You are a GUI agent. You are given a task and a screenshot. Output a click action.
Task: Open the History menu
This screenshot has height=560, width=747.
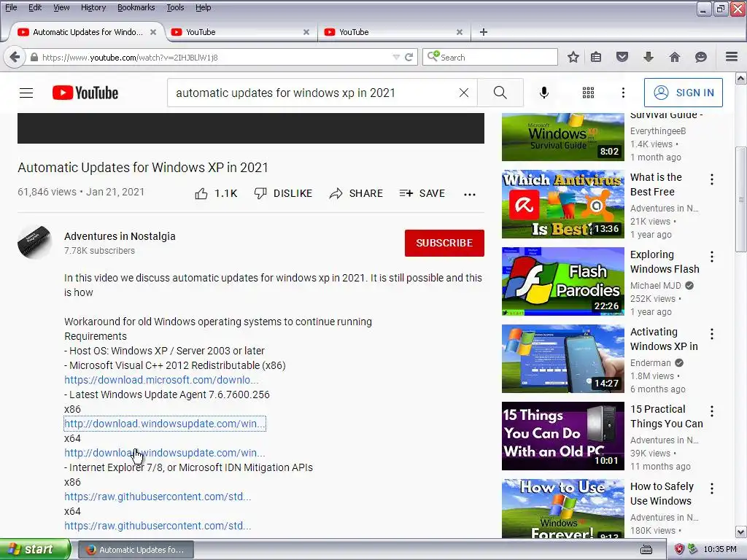coord(93,7)
